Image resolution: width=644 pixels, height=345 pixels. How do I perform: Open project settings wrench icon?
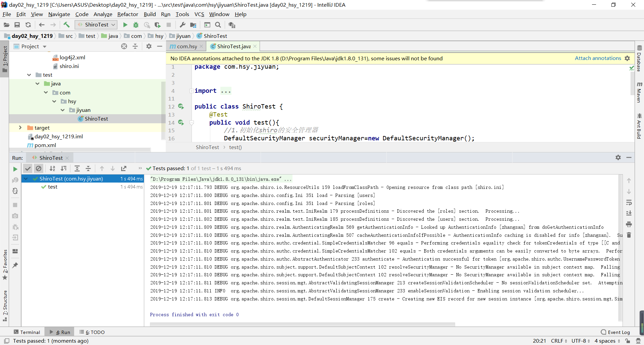point(182,25)
